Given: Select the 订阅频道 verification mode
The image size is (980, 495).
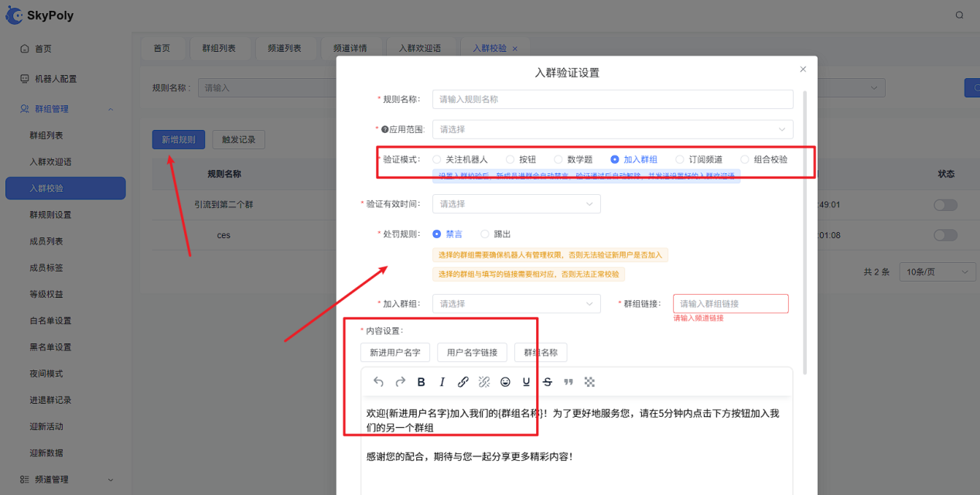Looking at the screenshot, I should [x=699, y=159].
